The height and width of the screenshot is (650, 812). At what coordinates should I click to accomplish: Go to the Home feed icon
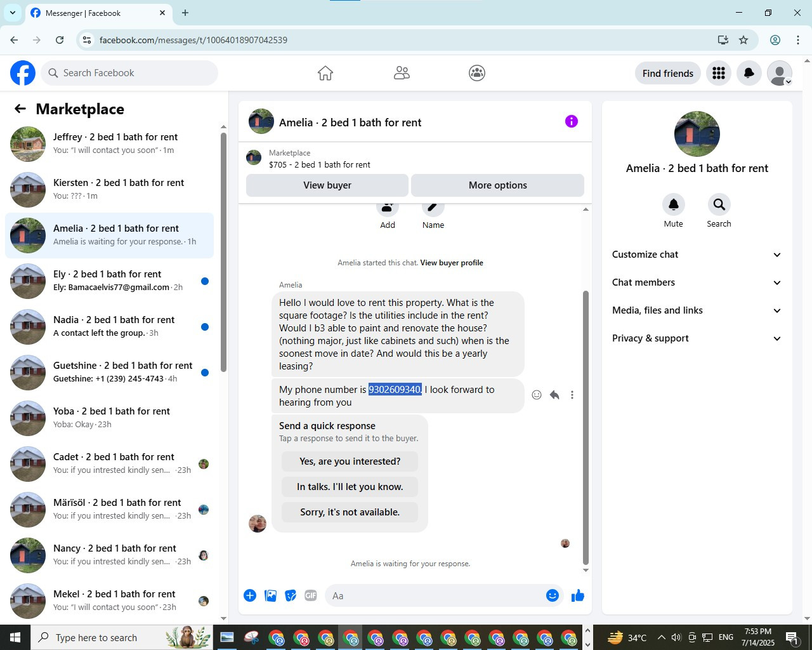(x=325, y=73)
